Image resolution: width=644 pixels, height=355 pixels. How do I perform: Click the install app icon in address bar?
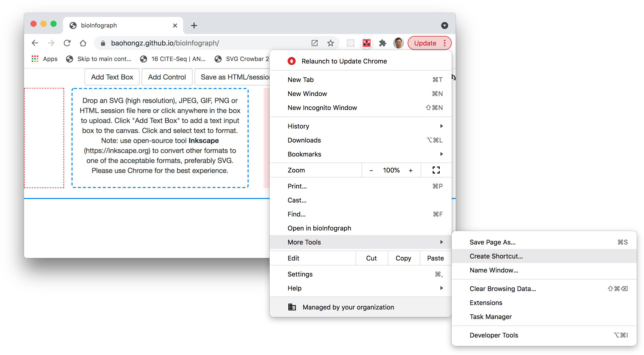click(x=314, y=43)
